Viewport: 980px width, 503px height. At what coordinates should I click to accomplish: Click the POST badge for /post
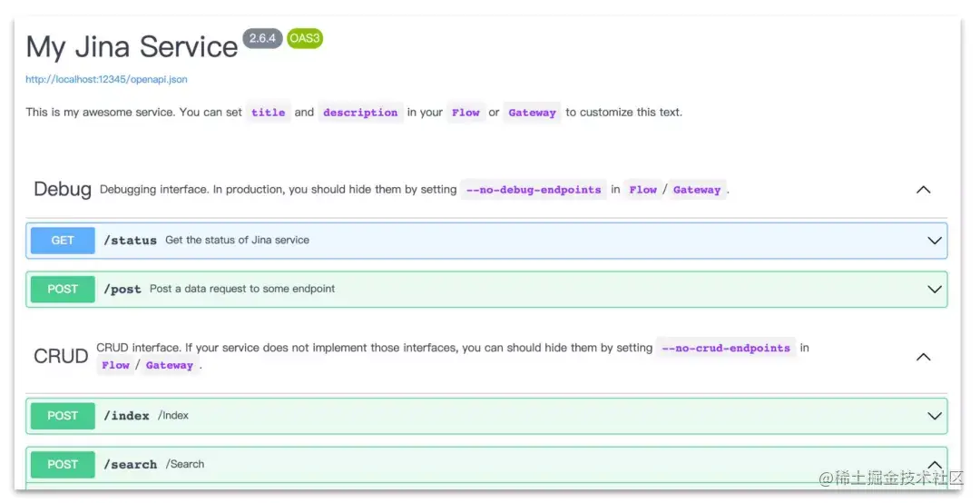coord(63,289)
